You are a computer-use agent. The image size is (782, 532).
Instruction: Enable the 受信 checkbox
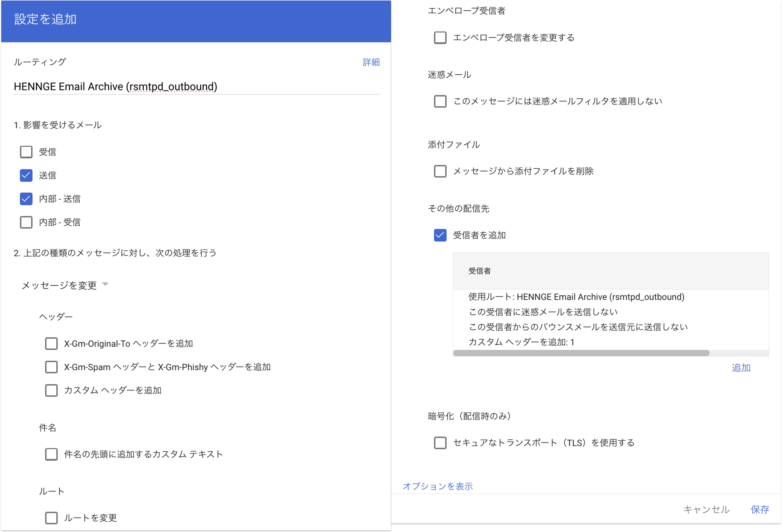(x=26, y=152)
